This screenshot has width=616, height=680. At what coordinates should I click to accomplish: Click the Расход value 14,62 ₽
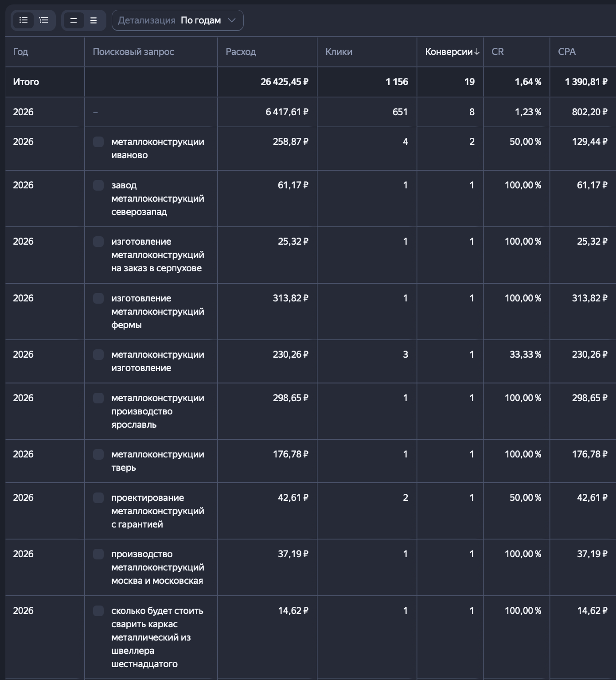(293, 611)
